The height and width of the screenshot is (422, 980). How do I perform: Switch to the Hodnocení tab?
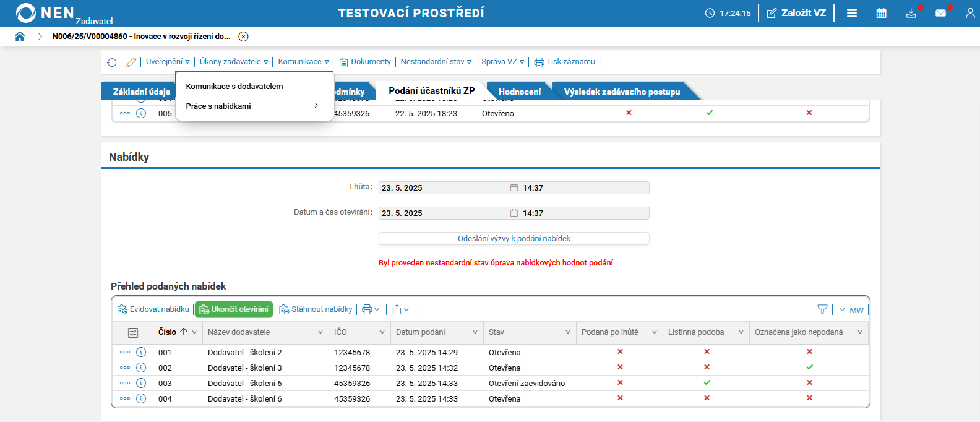[x=520, y=92]
